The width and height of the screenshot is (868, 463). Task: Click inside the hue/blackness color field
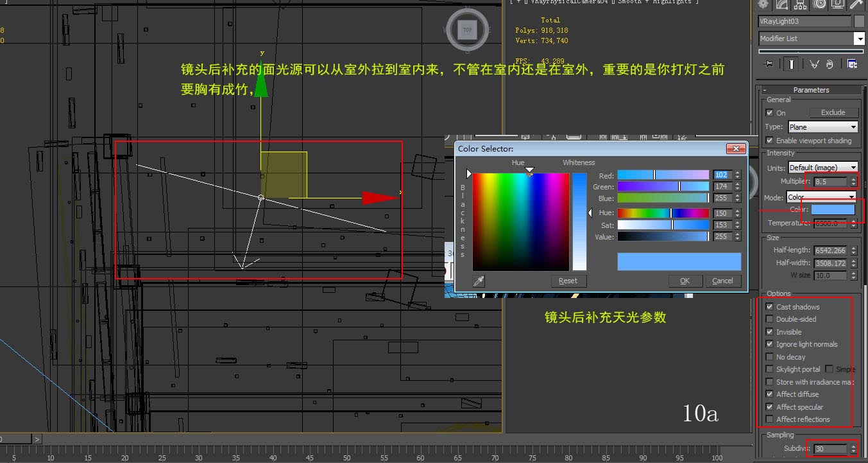coord(521,222)
